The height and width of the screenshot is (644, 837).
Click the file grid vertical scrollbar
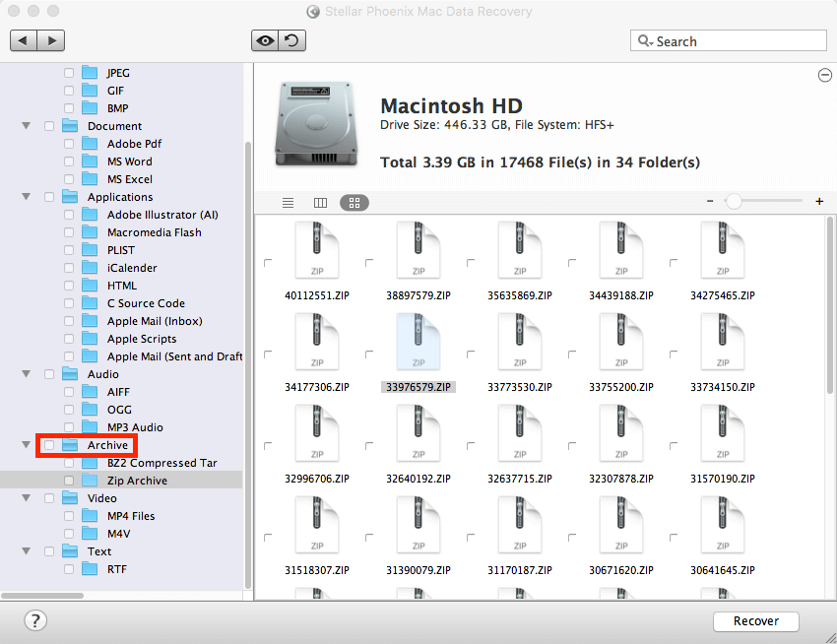point(830,305)
